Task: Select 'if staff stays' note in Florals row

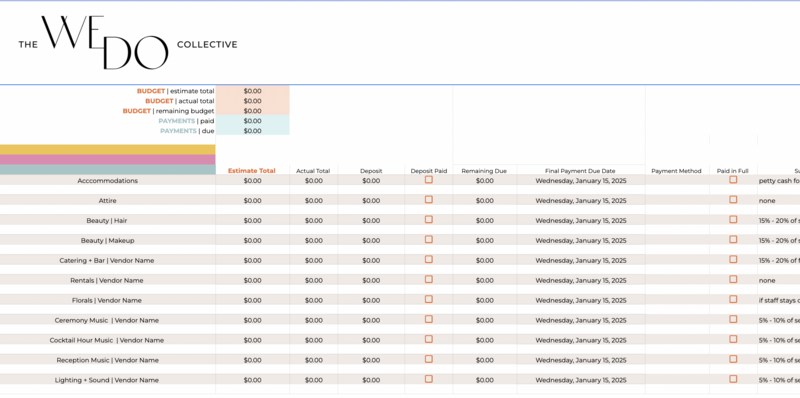Action: point(779,300)
